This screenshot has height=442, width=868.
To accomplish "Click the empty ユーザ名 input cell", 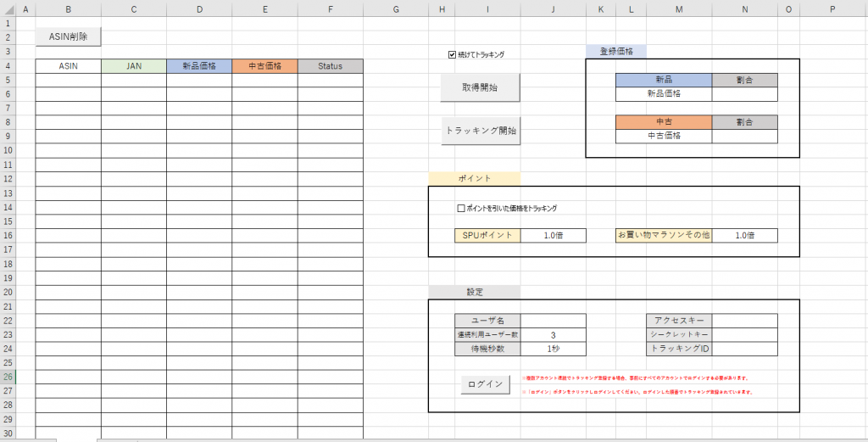I will [553, 321].
